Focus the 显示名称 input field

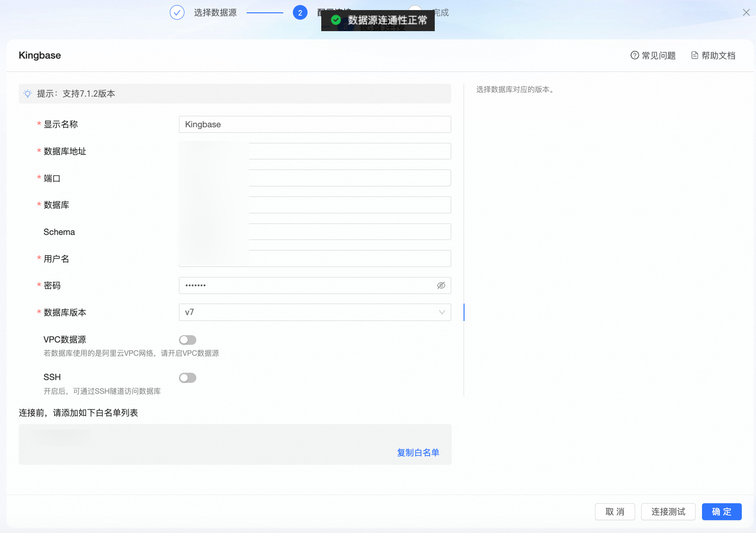[x=315, y=125]
